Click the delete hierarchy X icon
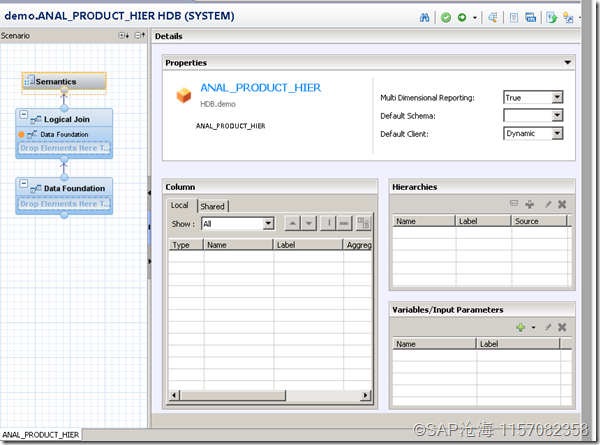Screen dimensions: 600x445 562,204
